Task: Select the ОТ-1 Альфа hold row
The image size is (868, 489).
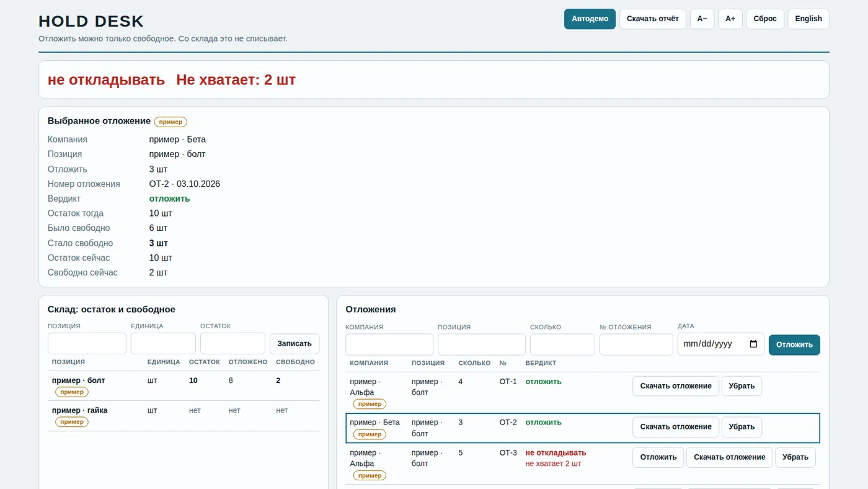Action: [x=583, y=392]
